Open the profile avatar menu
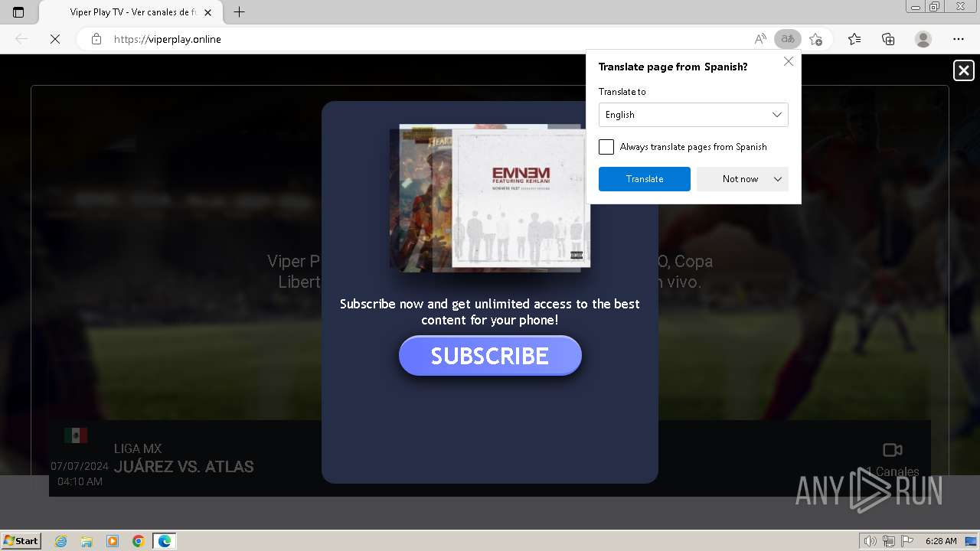 (923, 39)
